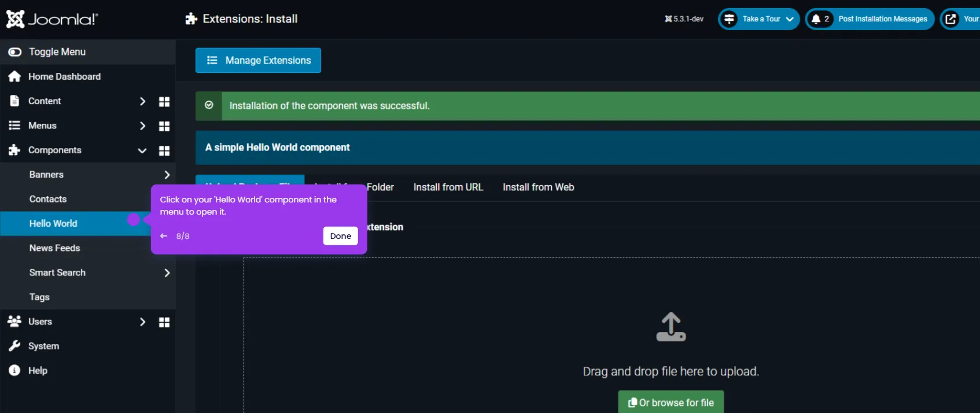This screenshot has width=980, height=413.
Task: Click Or browse for file button
Action: tap(671, 403)
